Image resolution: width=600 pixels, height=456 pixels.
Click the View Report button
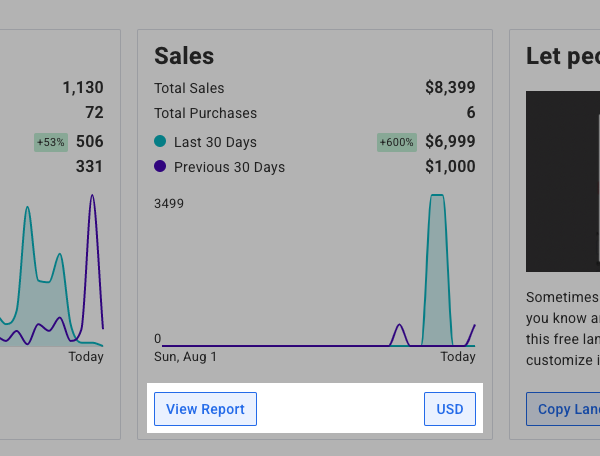point(205,409)
